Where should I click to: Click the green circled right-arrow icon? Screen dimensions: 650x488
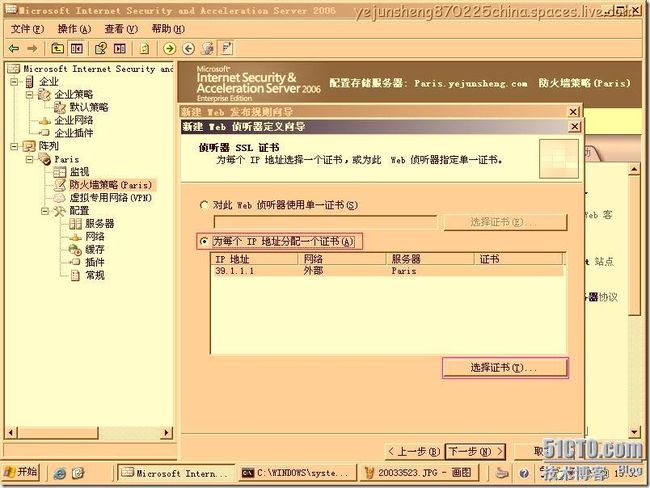tap(169, 49)
